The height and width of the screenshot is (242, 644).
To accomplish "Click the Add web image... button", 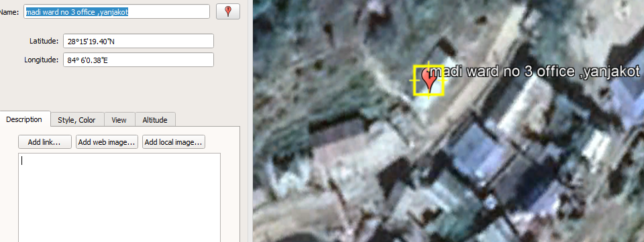I will pyautogui.click(x=107, y=142).
